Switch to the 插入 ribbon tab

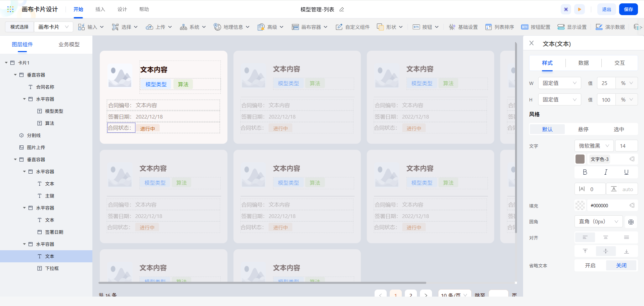tap(100, 9)
